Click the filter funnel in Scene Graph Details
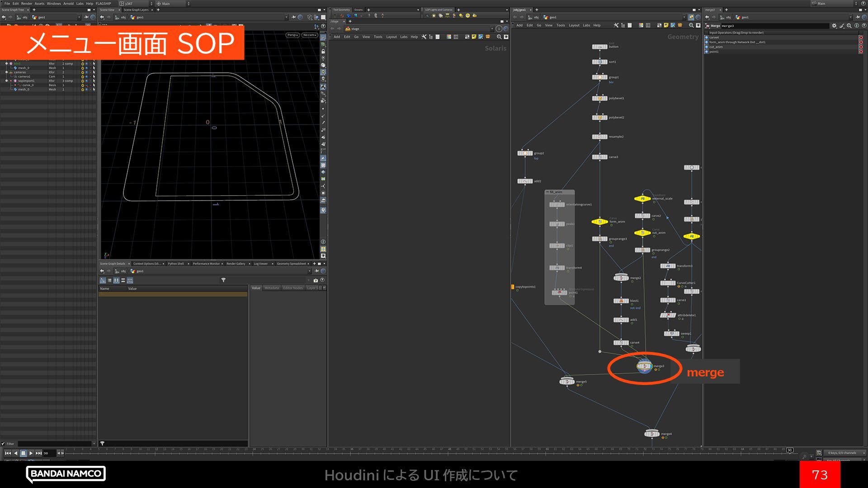Image resolution: width=868 pixels, height=488 pixels. [x=223, y=280]
